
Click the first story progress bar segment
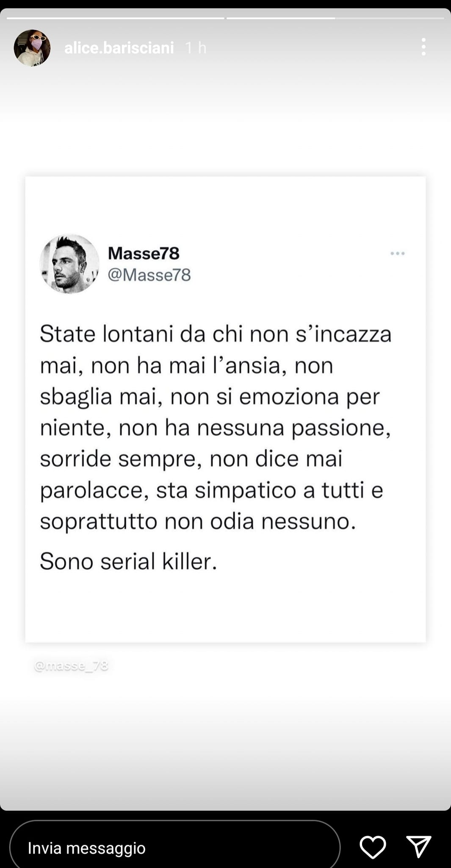[x=115, y=18]
